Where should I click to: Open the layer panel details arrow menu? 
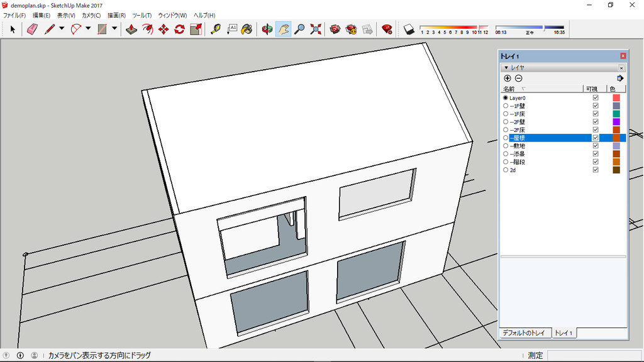(620, 79)
